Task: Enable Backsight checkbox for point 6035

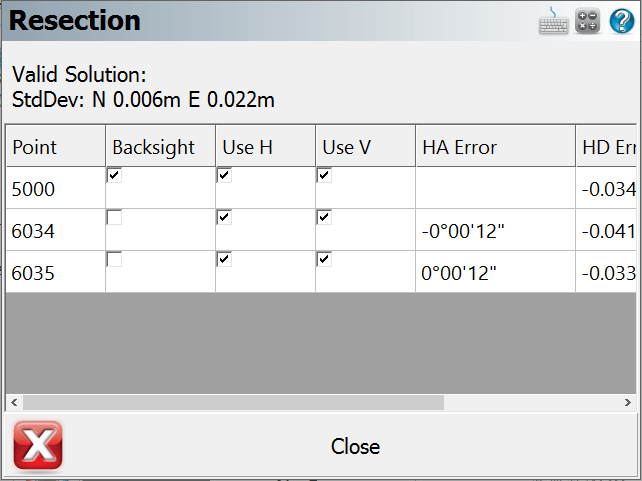Action: (115, 259)
